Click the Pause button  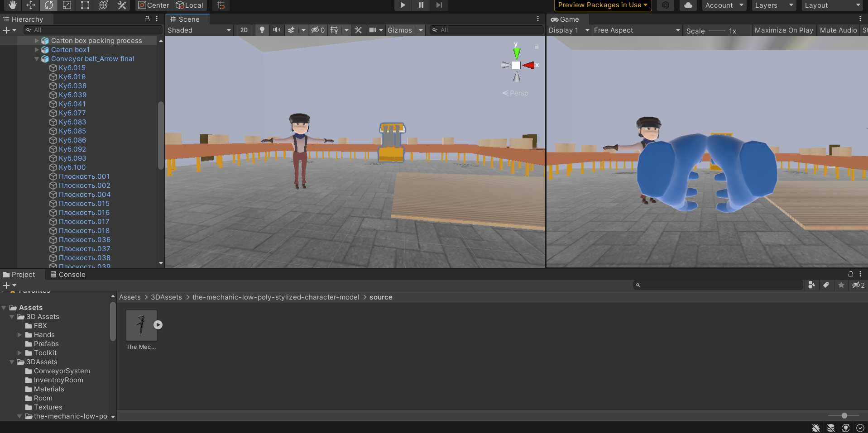pos(421,5)
